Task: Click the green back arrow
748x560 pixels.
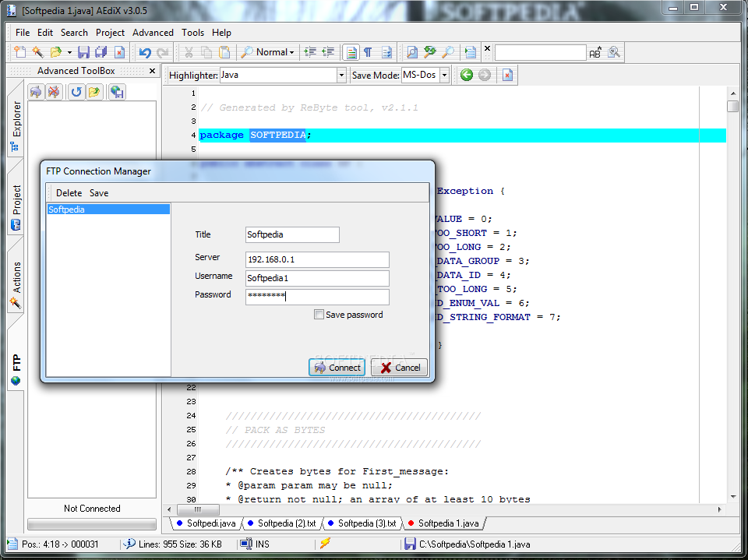Action: click(x=467, y=75)
